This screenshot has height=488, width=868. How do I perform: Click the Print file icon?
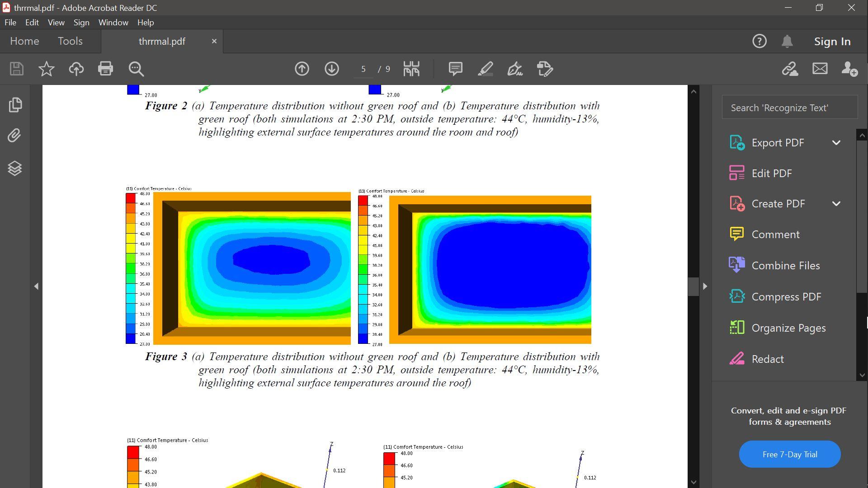click(105, 69)
